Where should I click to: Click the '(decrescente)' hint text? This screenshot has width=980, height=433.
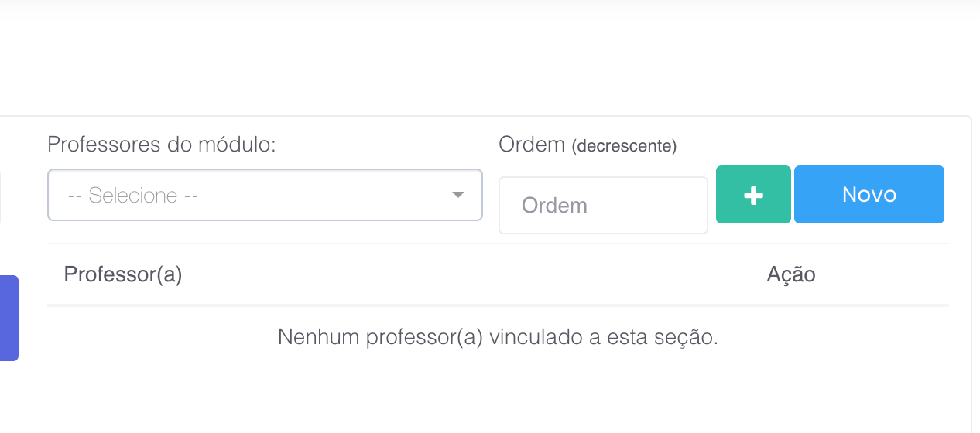624,146
